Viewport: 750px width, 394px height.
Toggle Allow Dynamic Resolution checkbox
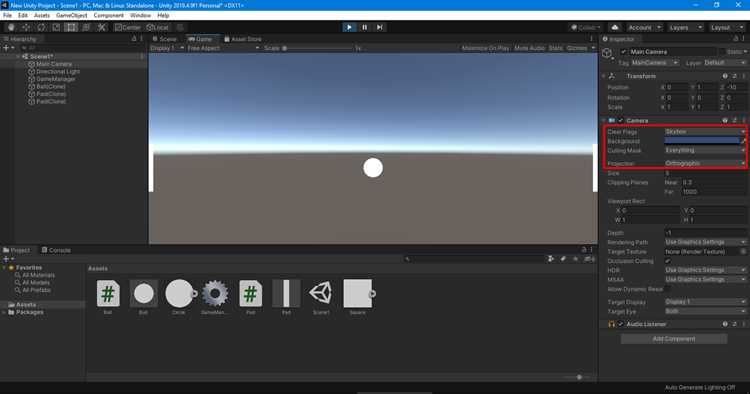pos(668,289)
